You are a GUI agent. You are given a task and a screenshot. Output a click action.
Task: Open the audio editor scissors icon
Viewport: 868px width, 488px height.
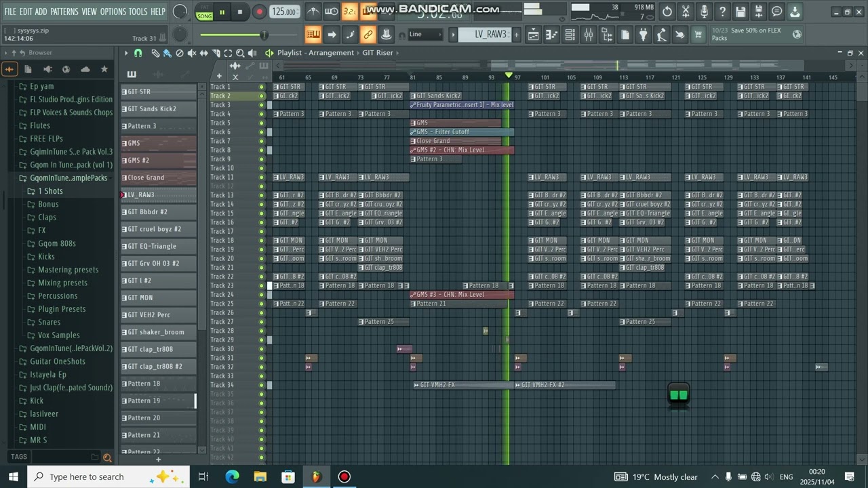(x=686, y=12)
